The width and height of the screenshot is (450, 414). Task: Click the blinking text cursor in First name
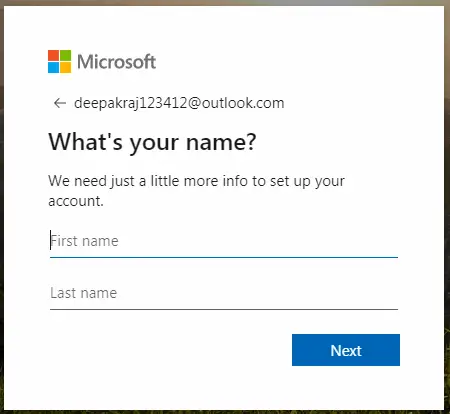point(51,240)
